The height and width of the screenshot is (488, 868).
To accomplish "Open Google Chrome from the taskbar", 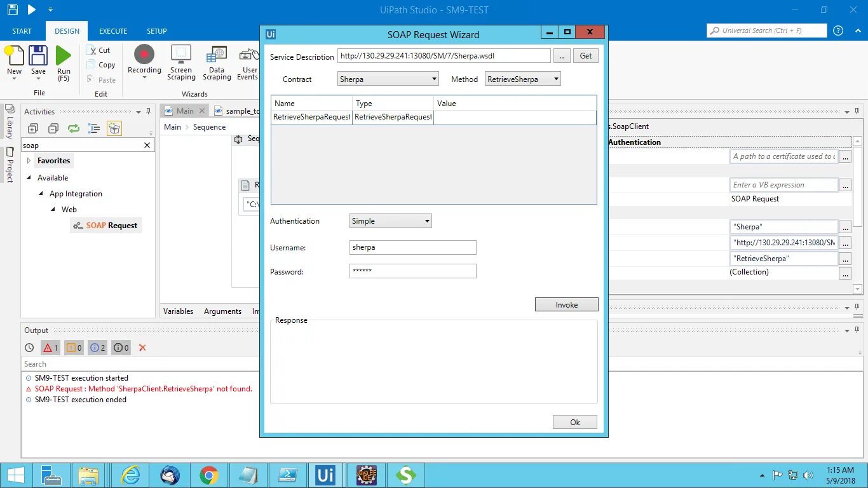I will (x=209, y=475).
